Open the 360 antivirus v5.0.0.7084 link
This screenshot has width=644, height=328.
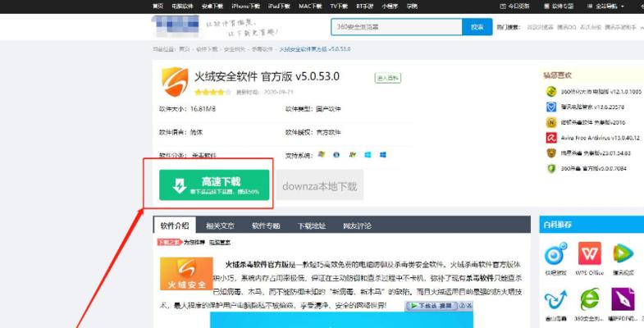pos(593,169)
